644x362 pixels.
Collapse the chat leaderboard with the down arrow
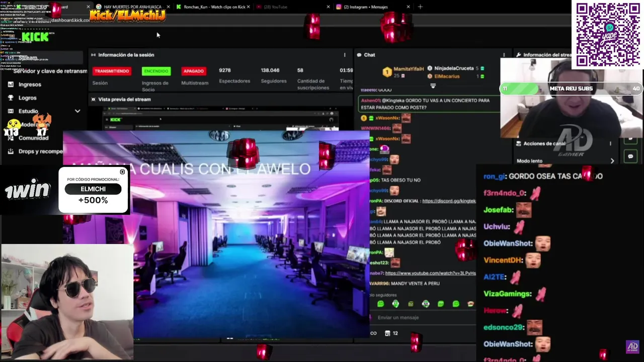[433, 86]
